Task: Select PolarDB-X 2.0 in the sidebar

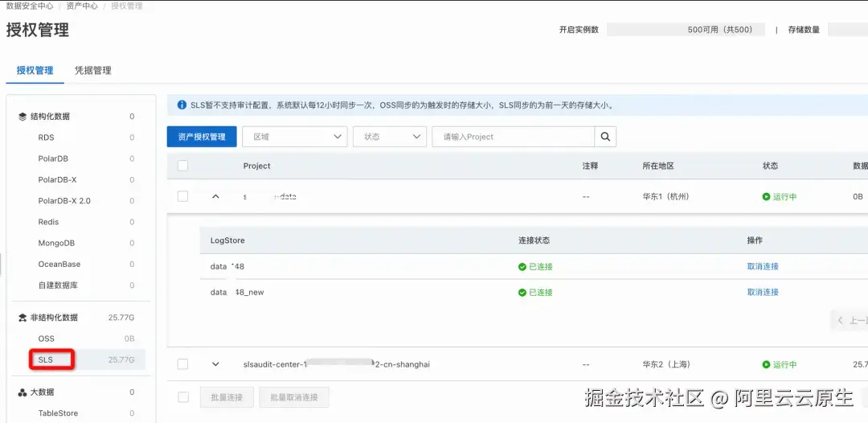Action: [64, 201]
